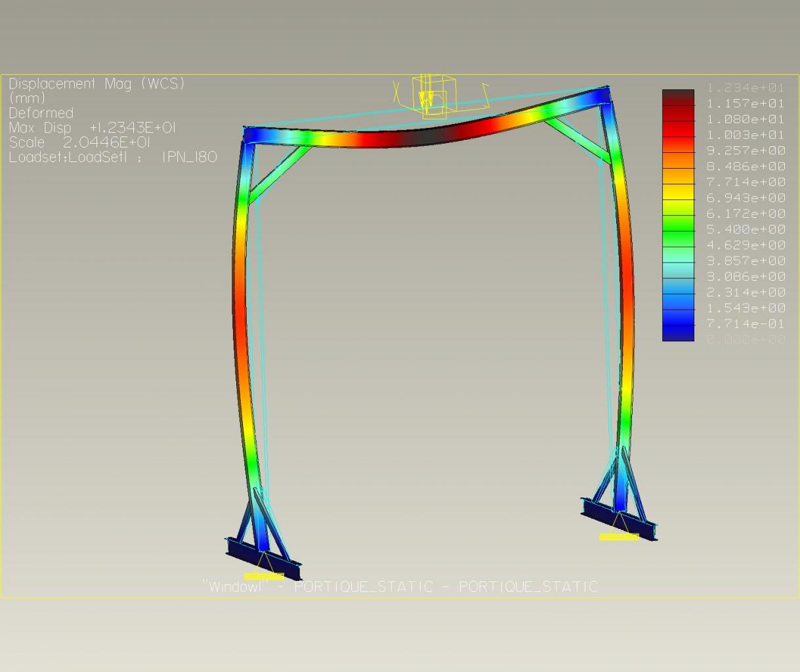Screen dimensions: 800x672
Task: Click the legend value 9.257e+00
Action: pos(746,151)
